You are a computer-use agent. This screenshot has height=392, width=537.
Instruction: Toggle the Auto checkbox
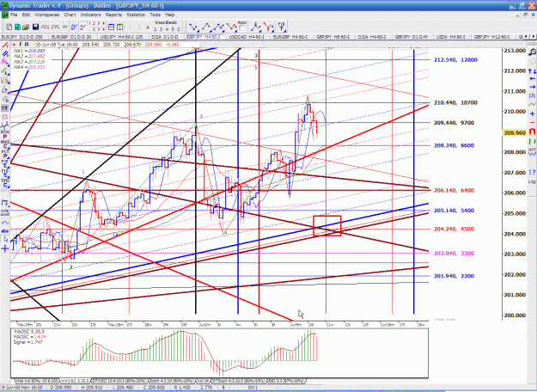(241, 28)
